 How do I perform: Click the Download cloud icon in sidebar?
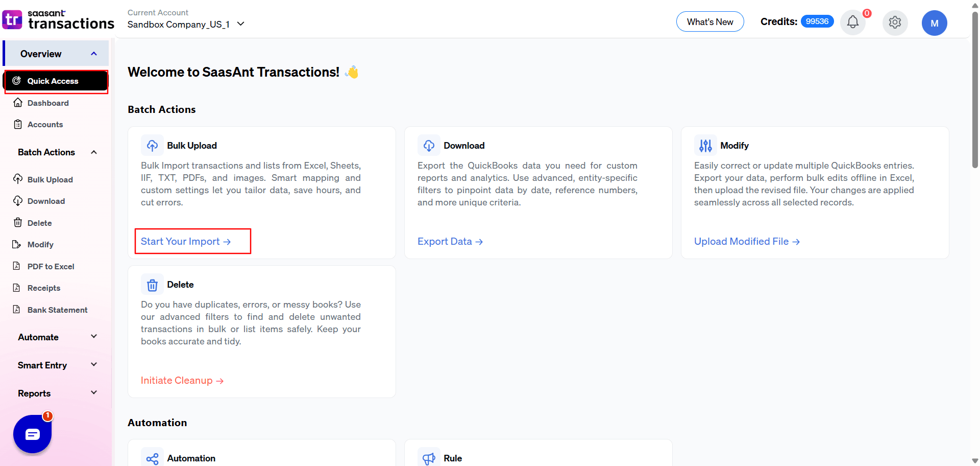click(x=18, y=201)
